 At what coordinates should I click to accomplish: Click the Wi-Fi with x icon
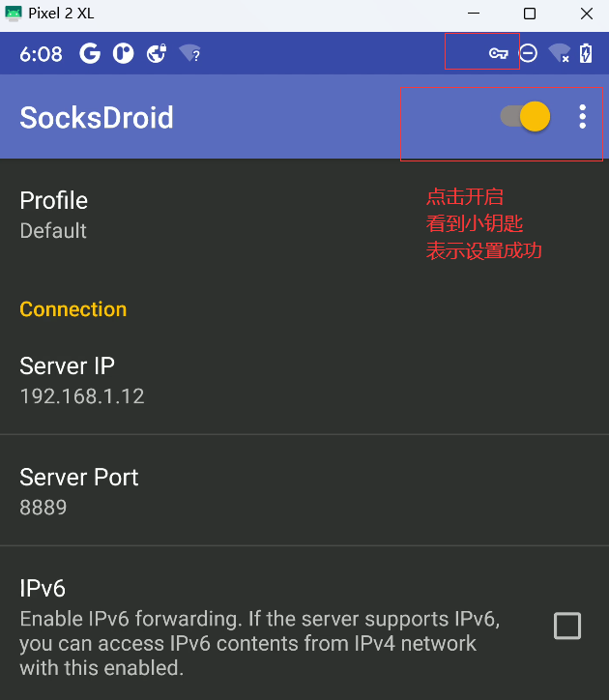559,53
